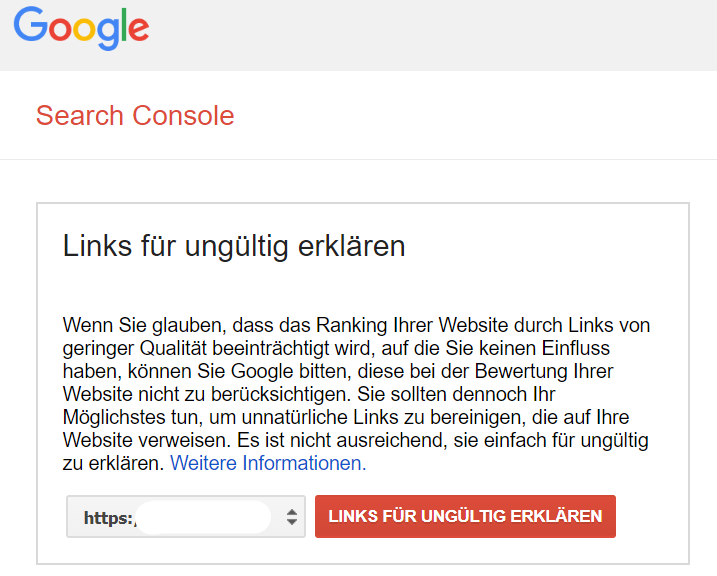Click the blue capital G in Google logo
This screenshot has height=576, width=717.
[31, 25]
